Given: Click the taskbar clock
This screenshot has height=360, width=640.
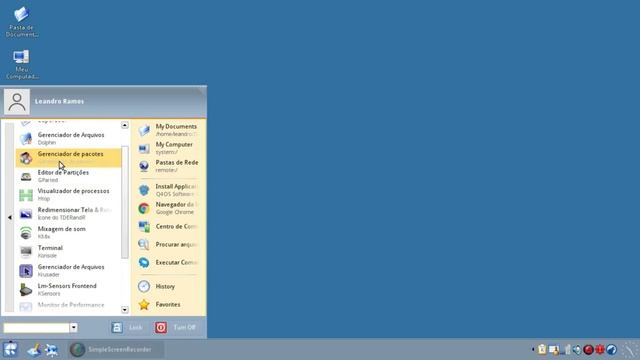Looking at the screenshot, I should click(x=631, y=350).
